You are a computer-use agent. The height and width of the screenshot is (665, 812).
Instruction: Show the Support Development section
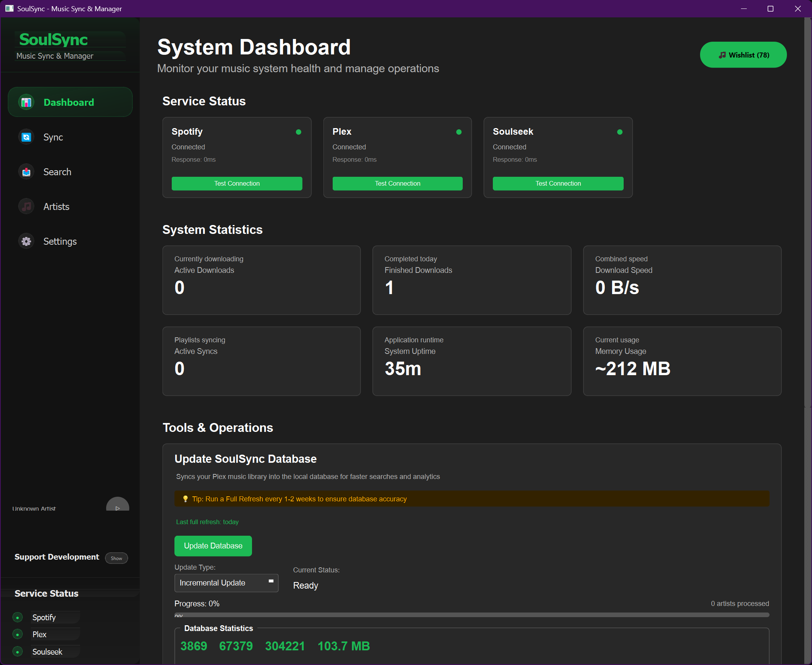[x=117, y=558]
